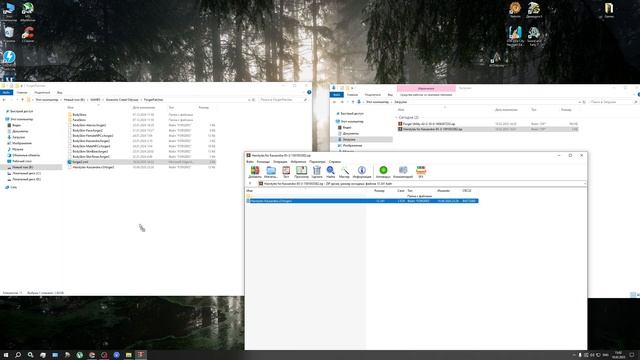Click the File Explorer icon on taskbar

129,355
